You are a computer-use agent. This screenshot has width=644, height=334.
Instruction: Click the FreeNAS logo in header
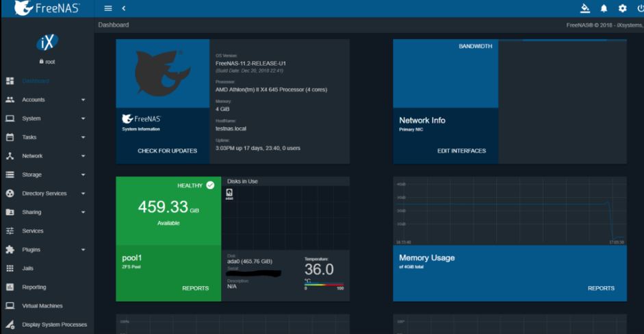pos(47,8)
